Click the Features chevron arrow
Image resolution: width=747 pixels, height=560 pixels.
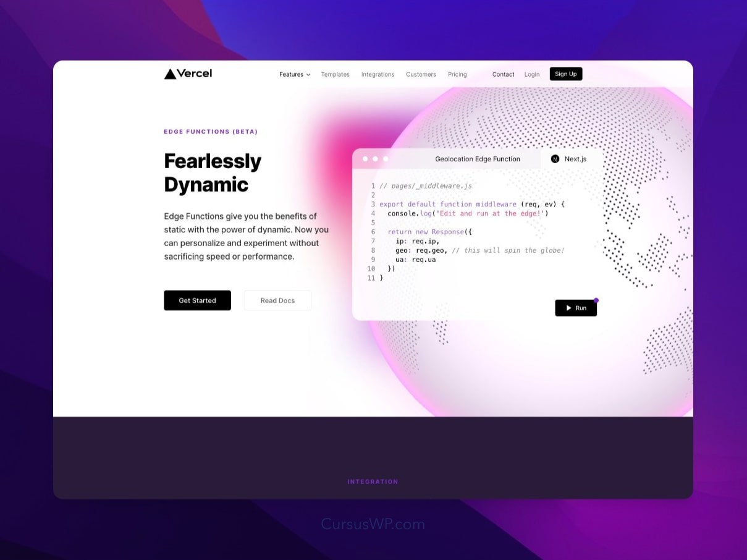click(x=308, y=75)
